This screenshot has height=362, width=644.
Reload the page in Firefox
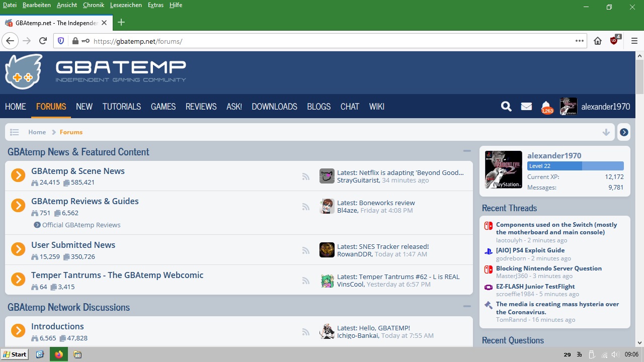point(43,41)
